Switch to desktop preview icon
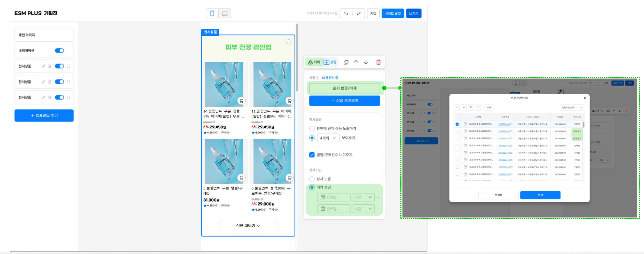 tap(224, 13)
